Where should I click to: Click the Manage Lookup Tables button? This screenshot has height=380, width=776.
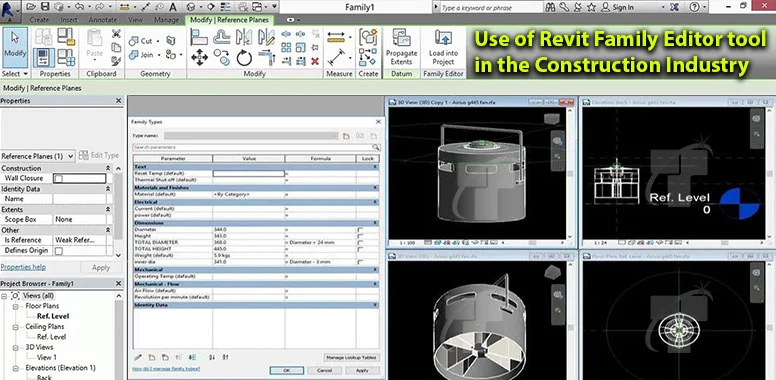[x=351, y=357]
